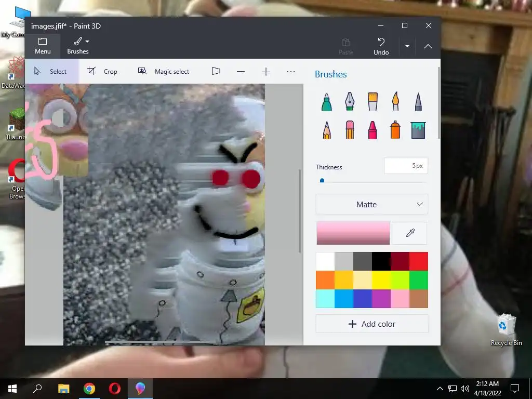Click the canvas horizontal scrollbar

(x=156, y=342)
